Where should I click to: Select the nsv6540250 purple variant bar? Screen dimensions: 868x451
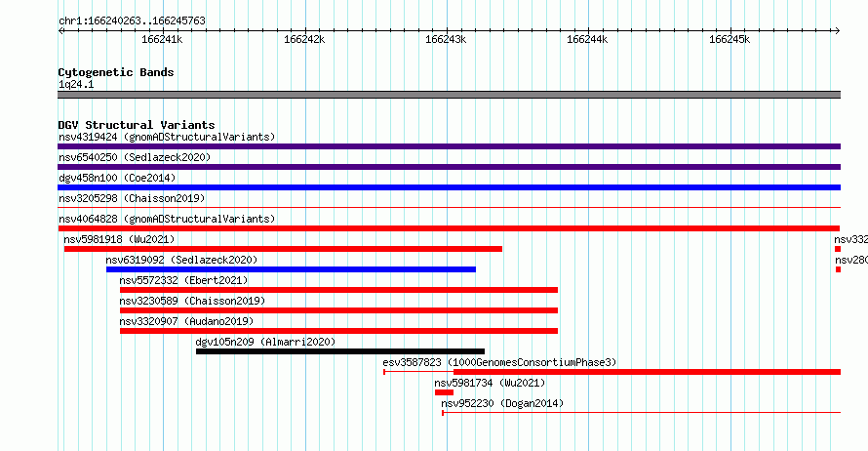pos(449,167)
